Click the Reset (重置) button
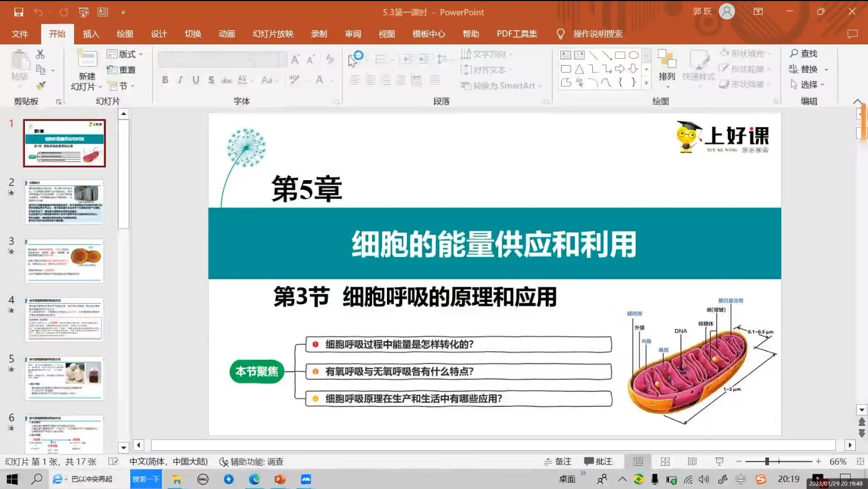 coord(122,70)
